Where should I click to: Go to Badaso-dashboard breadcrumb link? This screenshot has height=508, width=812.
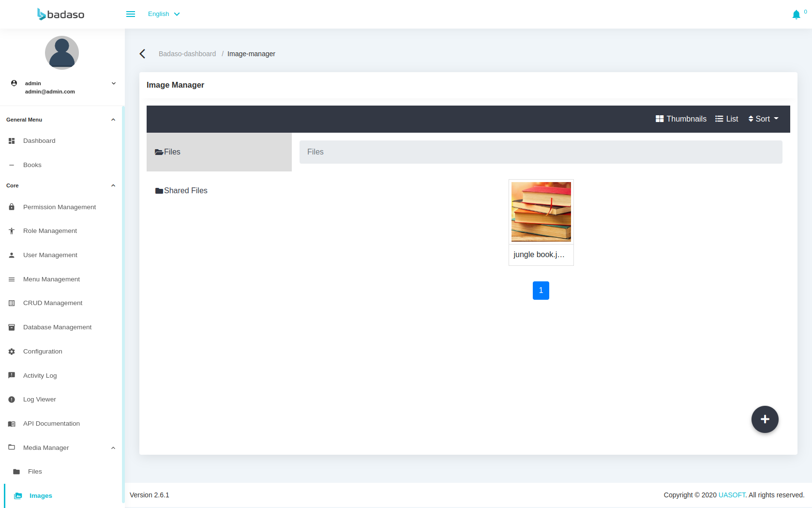[187, 54]
